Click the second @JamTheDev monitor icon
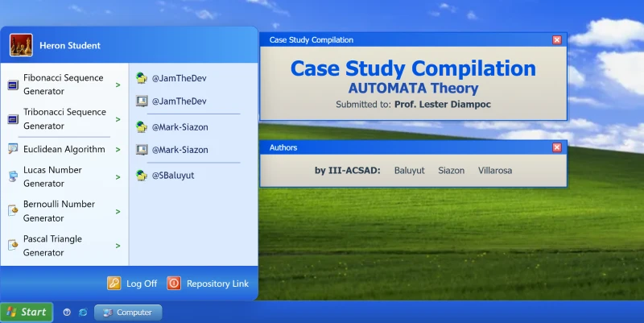644x323 pixels. (x=142, y=101)
